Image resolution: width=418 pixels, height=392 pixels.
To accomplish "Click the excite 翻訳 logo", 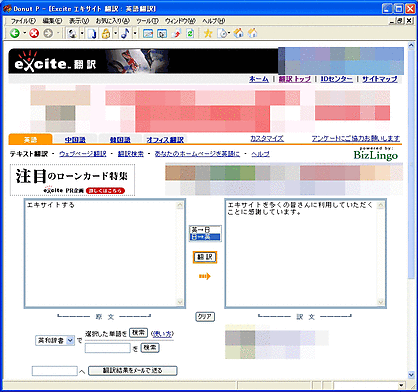I will (x=55, y=62).
